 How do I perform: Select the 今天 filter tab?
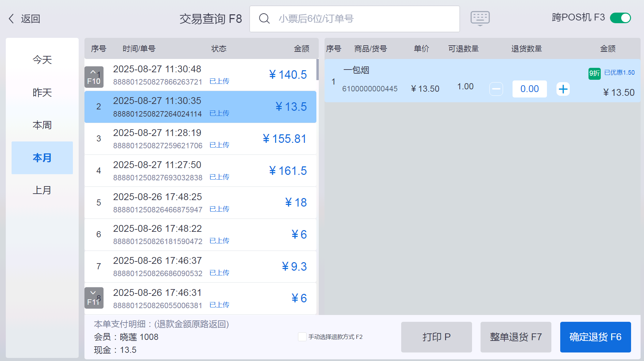click(x=42, y=60)
